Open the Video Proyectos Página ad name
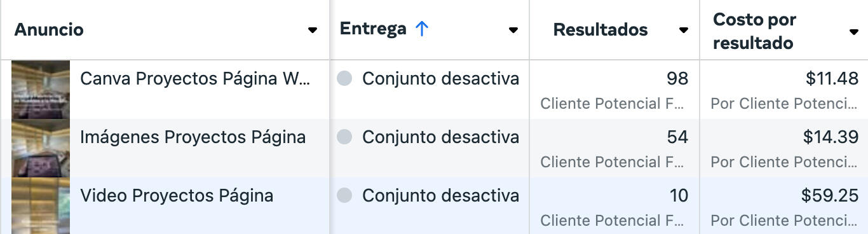This screenshot has width=868, height=234. click(x=177, y=196)
